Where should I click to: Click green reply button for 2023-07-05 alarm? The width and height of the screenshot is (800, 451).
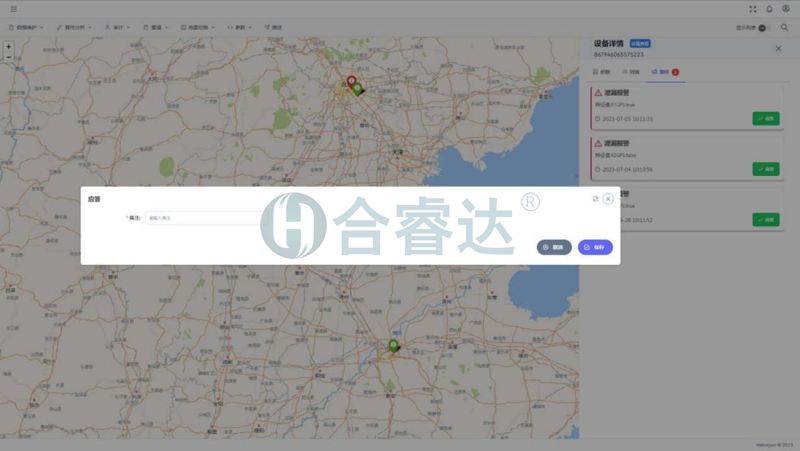pyautogui.click(x=766, y=118)
